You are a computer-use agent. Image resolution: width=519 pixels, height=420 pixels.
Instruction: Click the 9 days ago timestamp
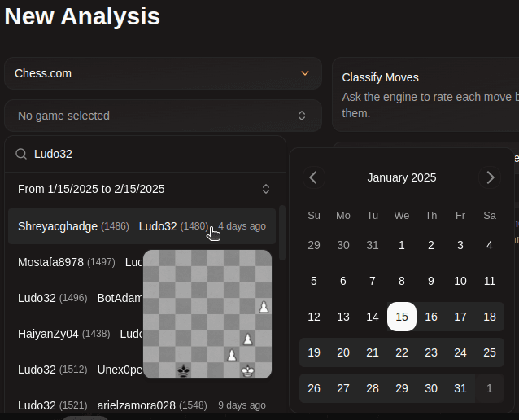[242, 405]
